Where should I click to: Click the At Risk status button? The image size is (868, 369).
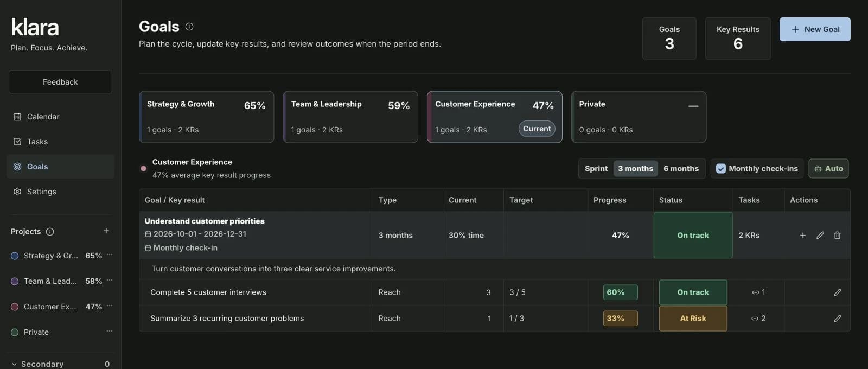[x=693, y=319]
